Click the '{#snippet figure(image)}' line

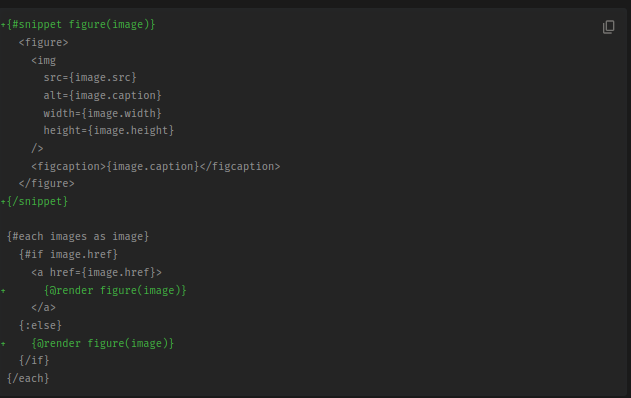pos(81,25)
